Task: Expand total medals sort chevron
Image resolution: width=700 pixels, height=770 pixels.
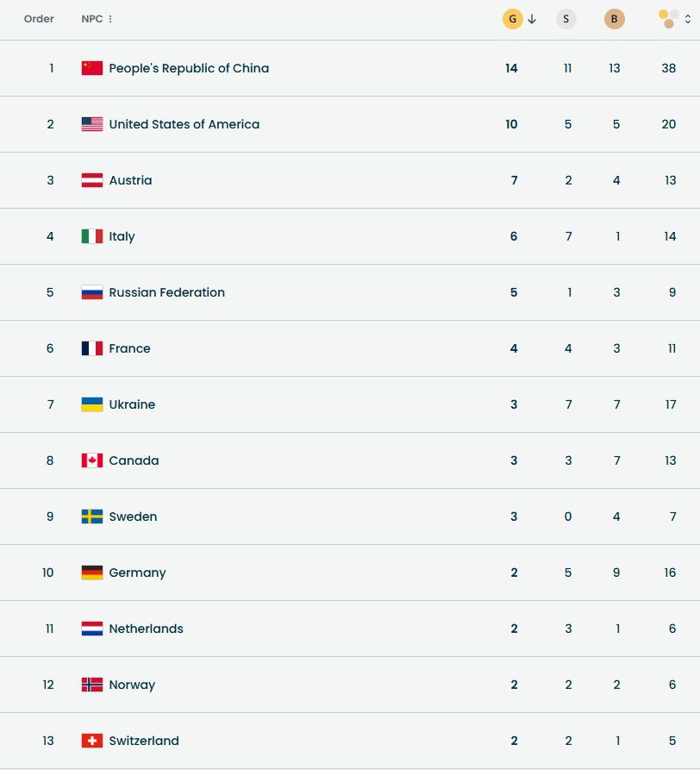Action: click(688, 19)
